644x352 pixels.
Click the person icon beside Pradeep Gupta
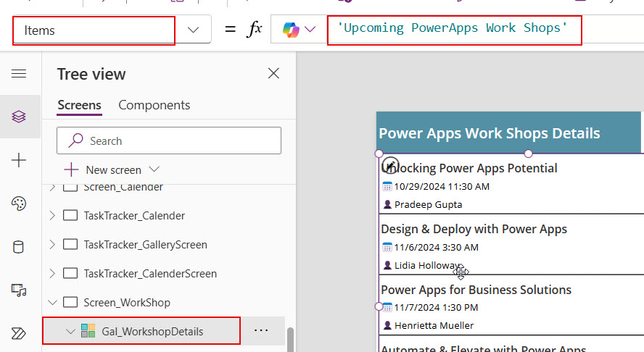pyautogui.click(x=387, y=204)
